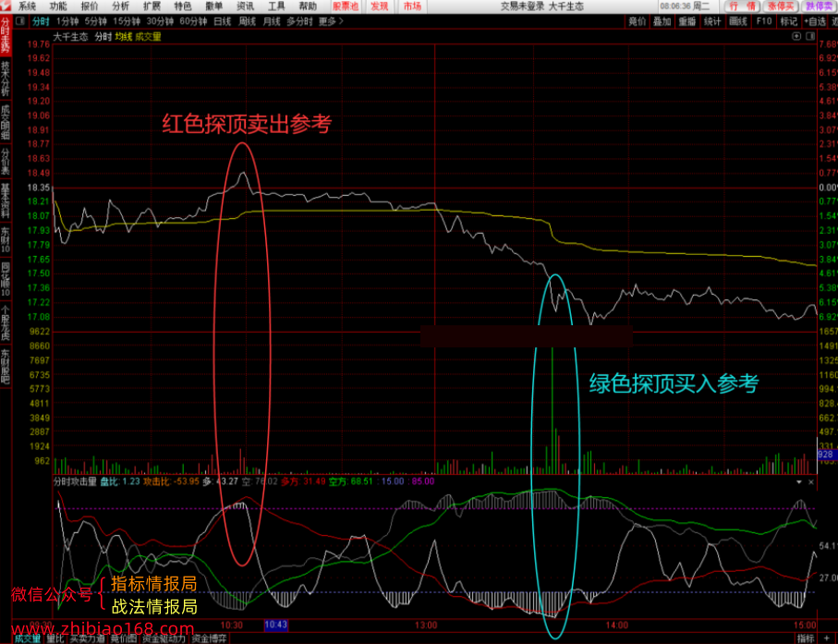Select the 资金博弈 bottom tab
838x644 pixels.
click(x=209, y=638)
